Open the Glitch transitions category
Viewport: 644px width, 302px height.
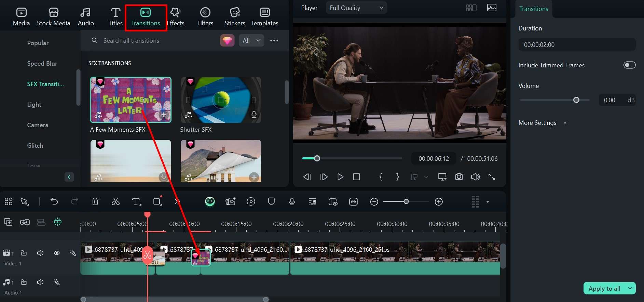(35, 145)
